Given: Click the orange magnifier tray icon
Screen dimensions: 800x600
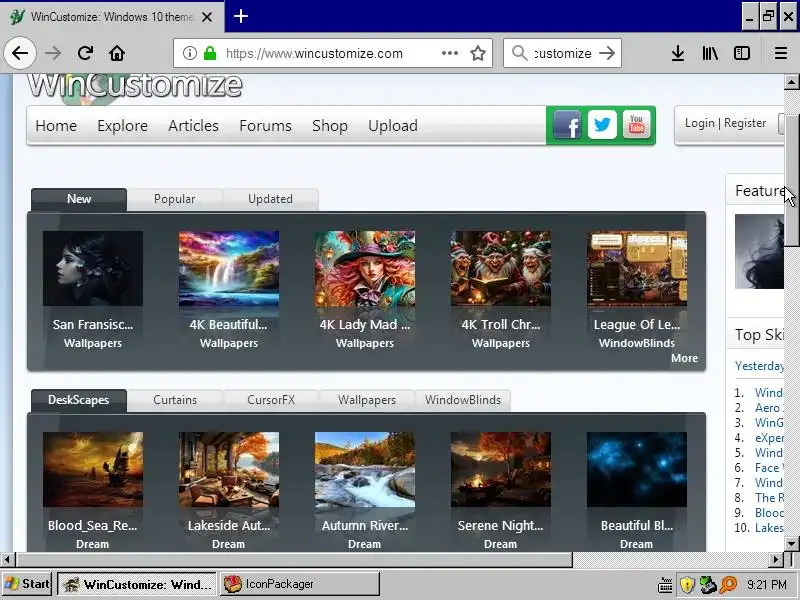Looking at the screenshot, I should coord(729,585).
